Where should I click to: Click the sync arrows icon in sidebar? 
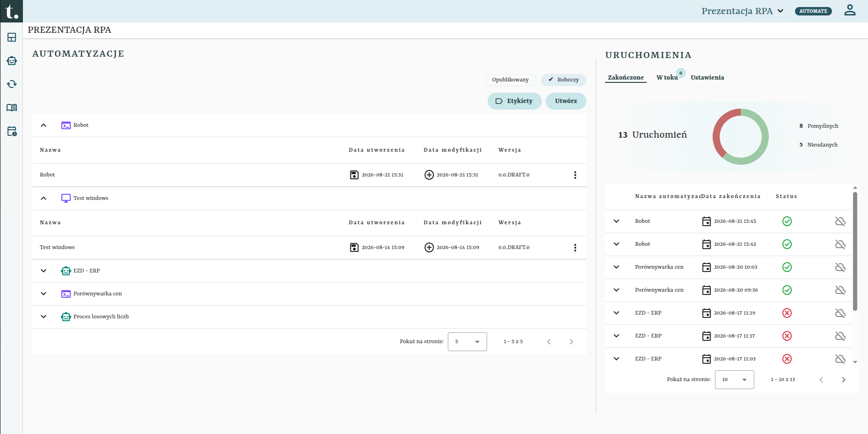point(12,84)
